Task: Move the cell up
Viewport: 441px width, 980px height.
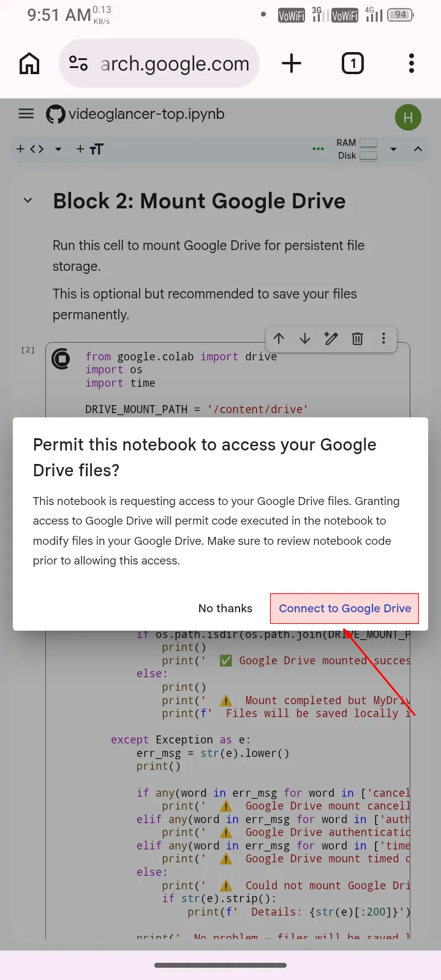Action: pyautogui.click(x=279, y=338)
